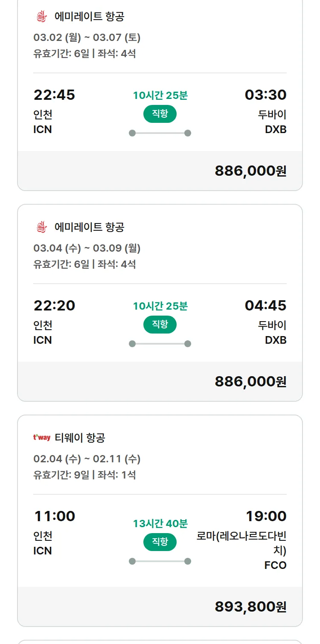320x644 pixels.
Task: Click the FCO airport code
Action: tap(275, 566)
